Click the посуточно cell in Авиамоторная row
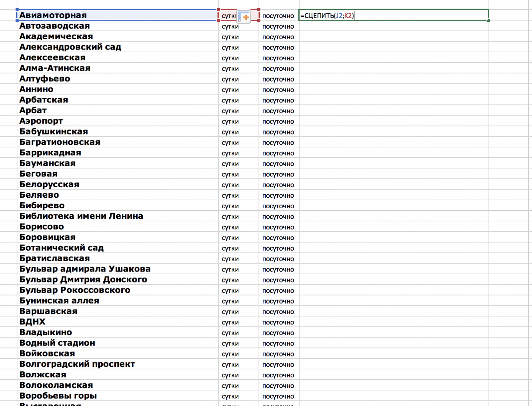The height and width of the screenshot is (406, 532). (x=278, y=16)
